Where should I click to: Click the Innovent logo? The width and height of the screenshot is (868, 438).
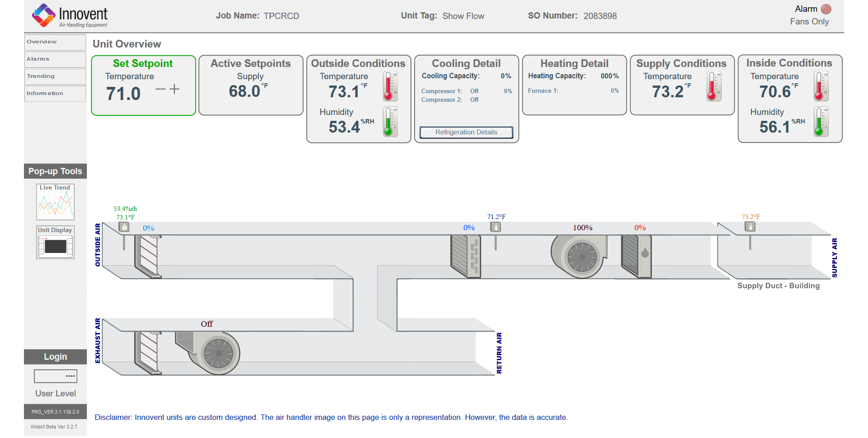pos(70,16)
